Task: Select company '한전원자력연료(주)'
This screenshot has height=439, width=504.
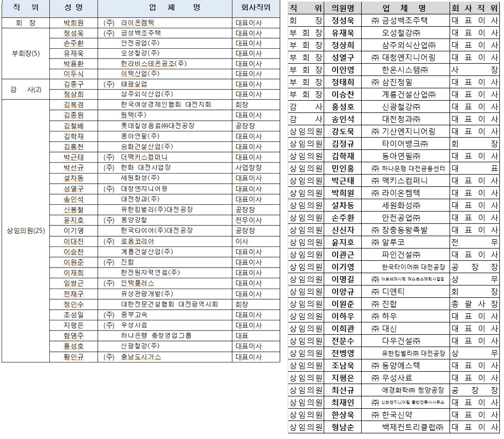Action: coord(150,273)
